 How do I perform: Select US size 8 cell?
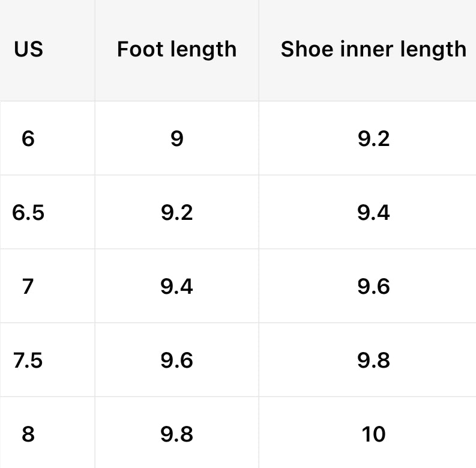tap(28, 434)
